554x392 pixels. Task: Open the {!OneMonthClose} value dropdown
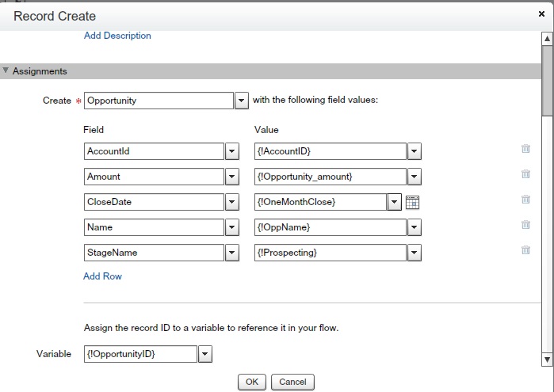point(394,202)
